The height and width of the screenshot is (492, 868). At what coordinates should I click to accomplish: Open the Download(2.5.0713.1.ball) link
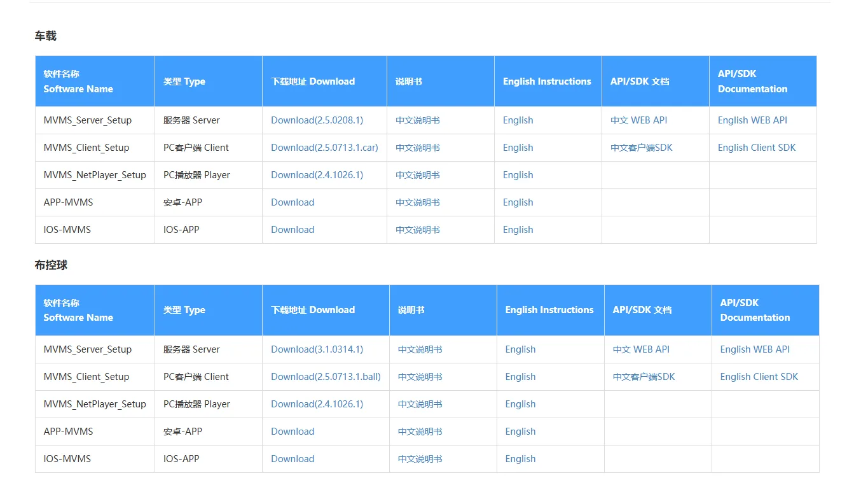326,377
